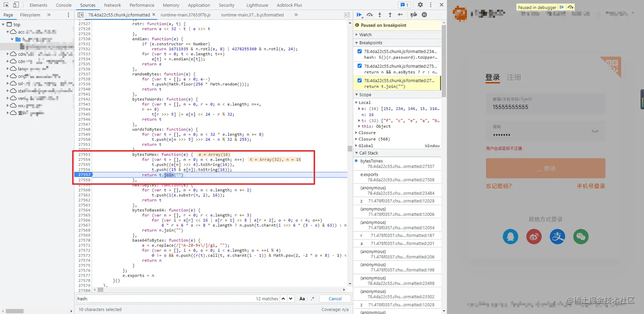Click the hash: search input field

pos(166,299)
